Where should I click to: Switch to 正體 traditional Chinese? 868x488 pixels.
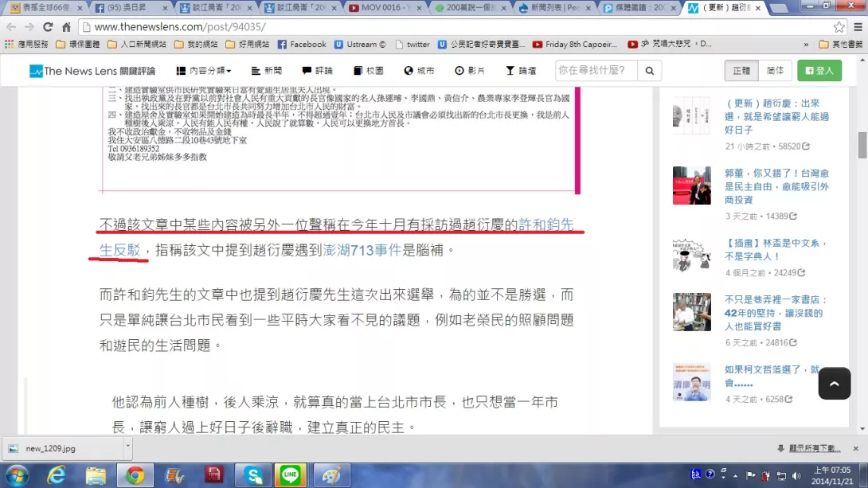(x=741, y=71)
